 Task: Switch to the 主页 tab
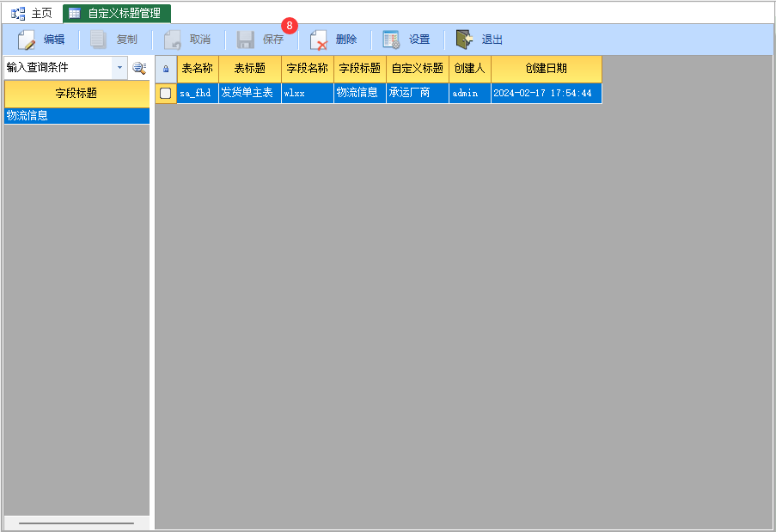pyautogui.click(x=32, y=14)
